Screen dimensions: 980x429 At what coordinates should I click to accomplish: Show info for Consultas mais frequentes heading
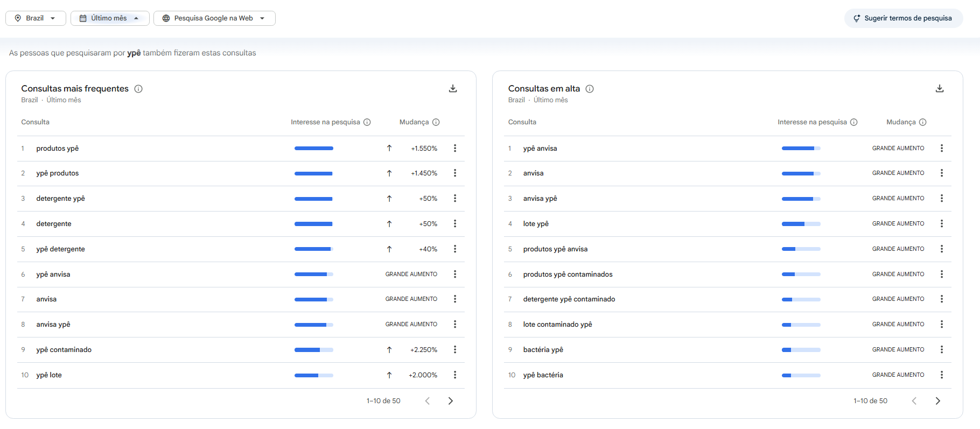(x=138, y=89)
